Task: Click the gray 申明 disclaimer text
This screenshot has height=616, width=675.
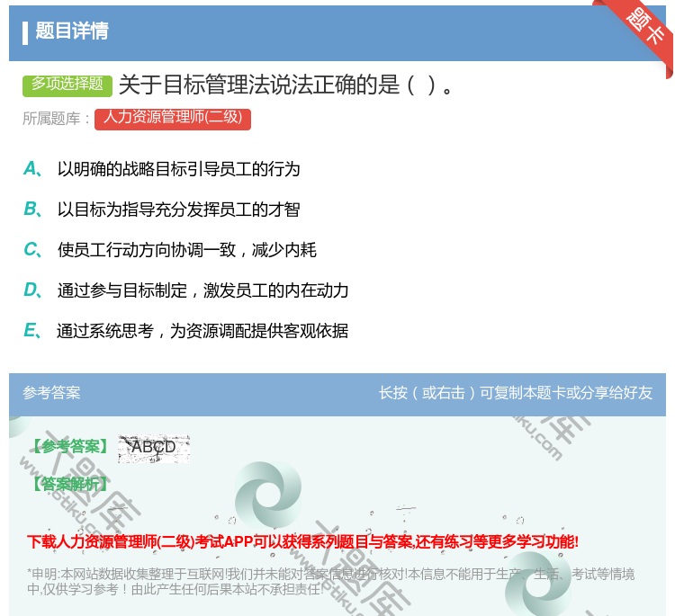Action: click(330, 581)
